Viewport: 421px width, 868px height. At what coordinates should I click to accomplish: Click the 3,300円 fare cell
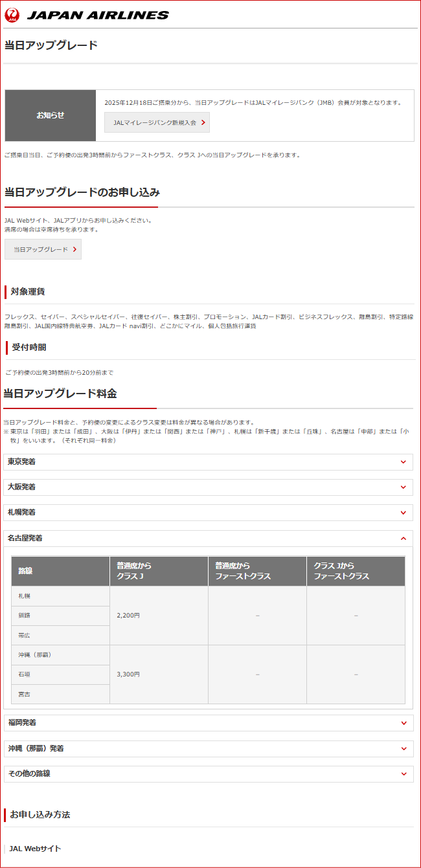click(x=159, y=674)
